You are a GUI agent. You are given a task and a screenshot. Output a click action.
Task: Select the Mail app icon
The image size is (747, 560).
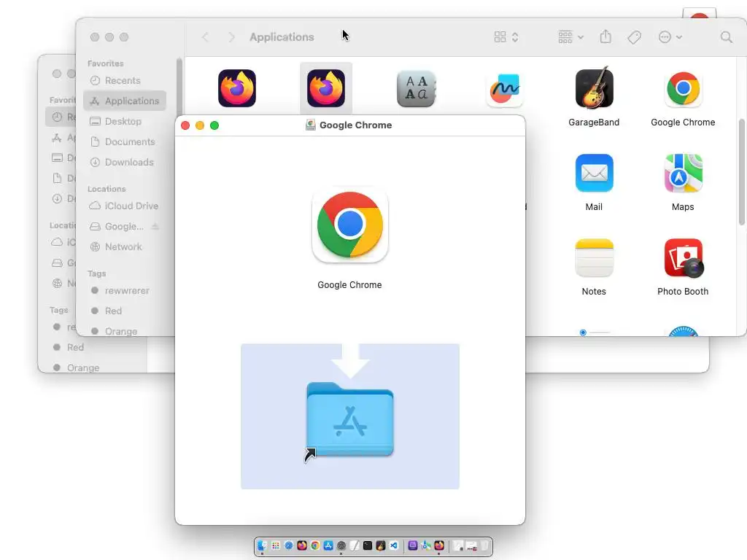tap(594, 173)
